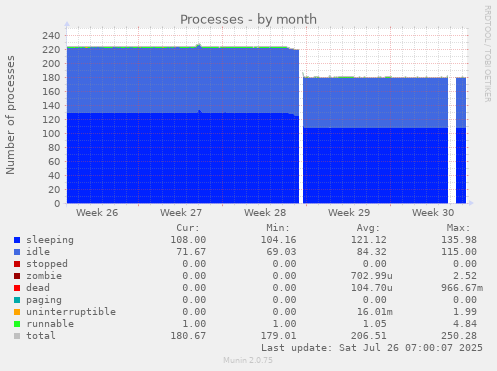The height and width of the screenshot is (371, 497).
Task: Click idle minimum value 69.03
Action: point(281,252)
